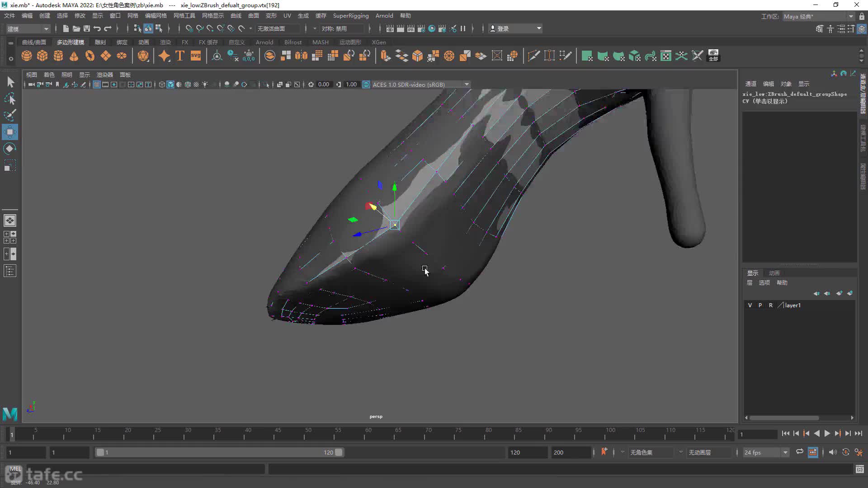This screenshot has width=868, height=488.
Task: Click the undo arrow icon
Action: (97, 28)
